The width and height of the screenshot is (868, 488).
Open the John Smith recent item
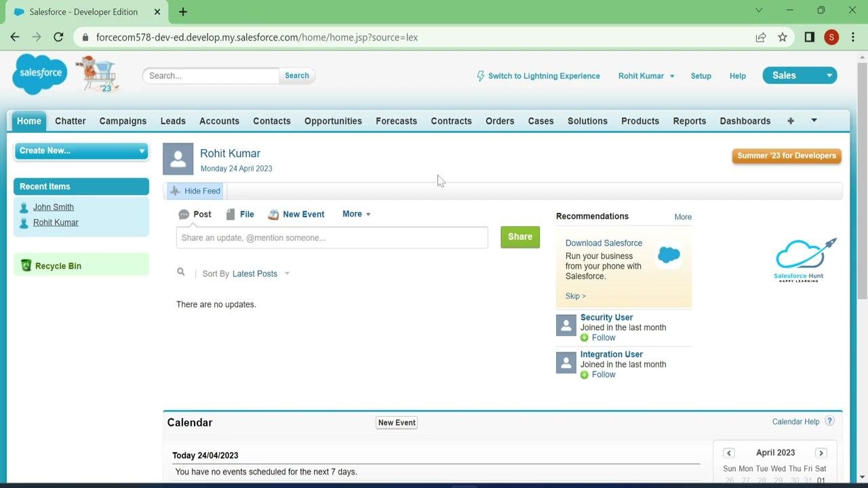[x=54, y=207]
